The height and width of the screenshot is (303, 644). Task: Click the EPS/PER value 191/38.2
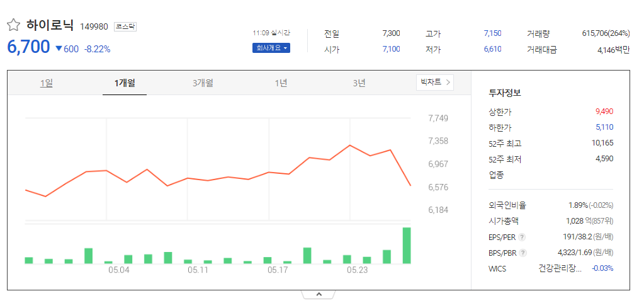(577, 237)
